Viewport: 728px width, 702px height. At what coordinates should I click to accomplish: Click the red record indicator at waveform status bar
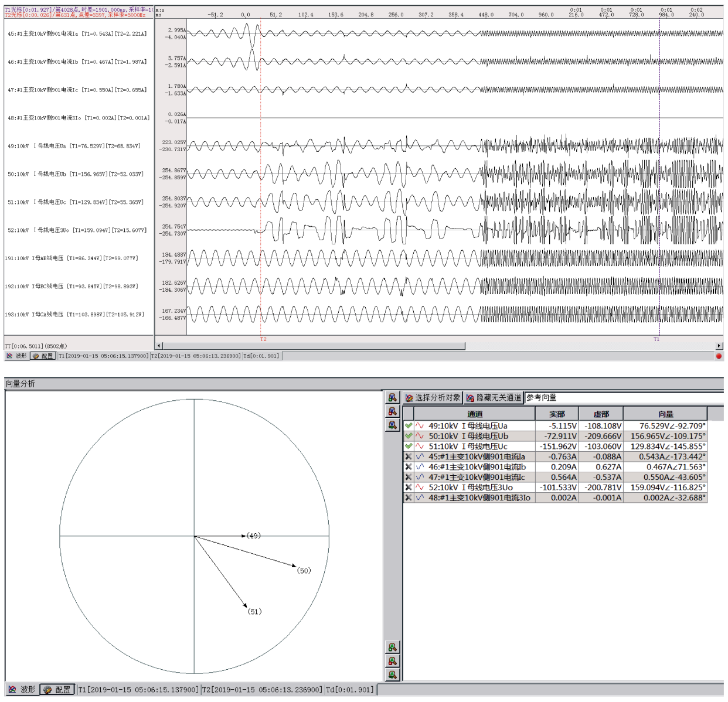719,356
